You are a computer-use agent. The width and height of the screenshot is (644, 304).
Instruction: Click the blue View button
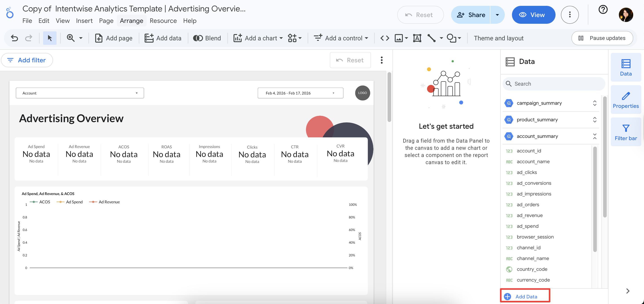click(533, 15)
